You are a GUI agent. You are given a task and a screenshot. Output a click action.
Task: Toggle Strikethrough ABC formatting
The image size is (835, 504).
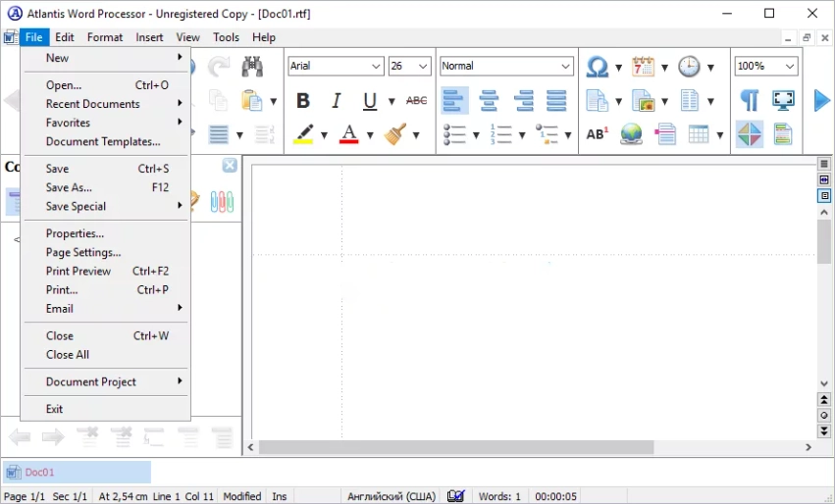pos(416,101)
